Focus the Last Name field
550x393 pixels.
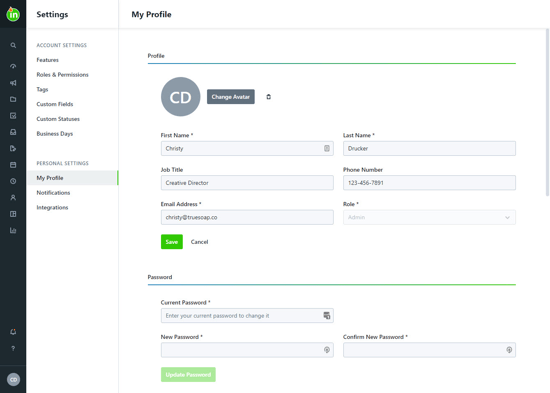pyautogui.click(x=429, y=148)
